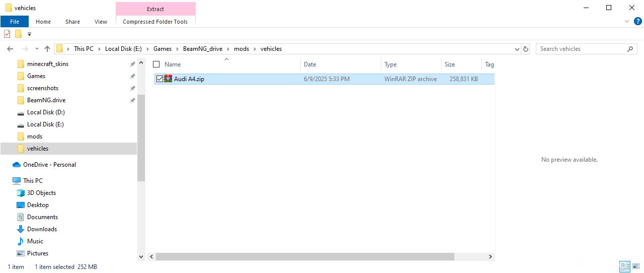Select the Audi A4.zip file name
The height and width of the screenshot is (273, 644).
pyautogui.click(x=189, y=79)
